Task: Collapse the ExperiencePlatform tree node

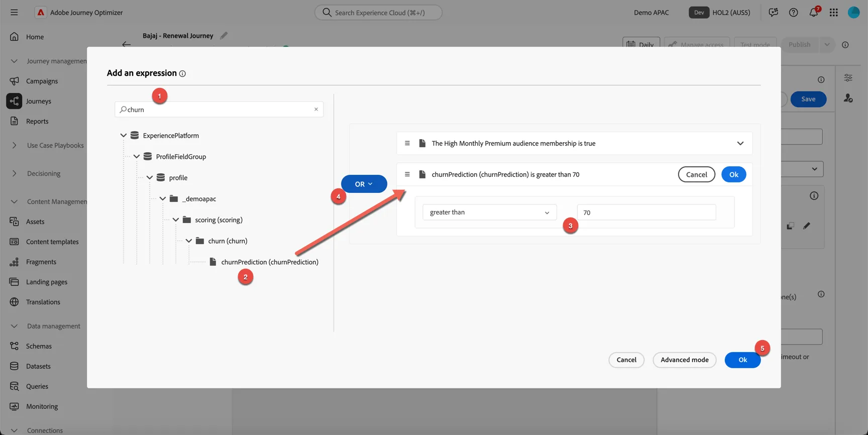Action: tap(123, 136)
